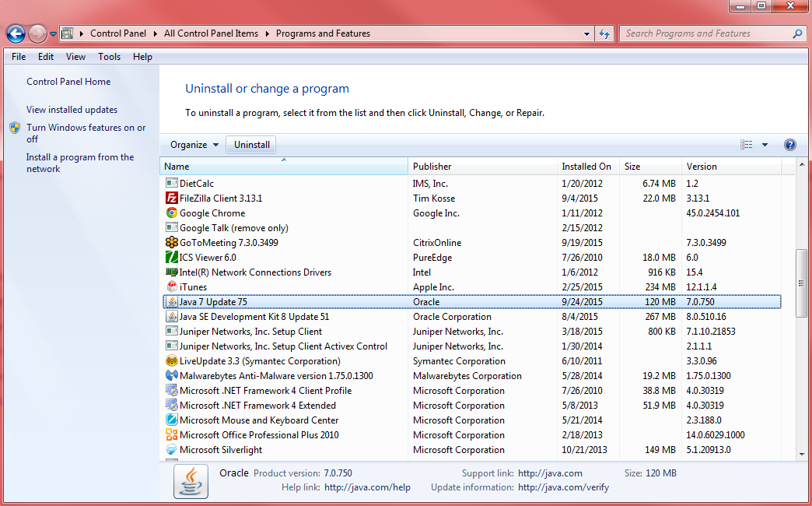Expand the address bar history dropdown
Image resolution: width=812 pixels, height=506 pixels.
[x=586, y=33]
